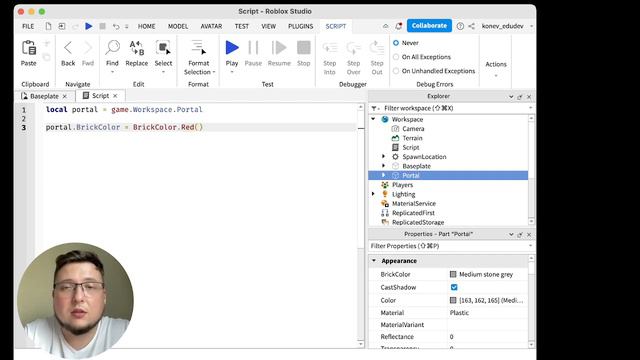Click the share icon near username
The image size is (640, 360).
tap(471, 26)
